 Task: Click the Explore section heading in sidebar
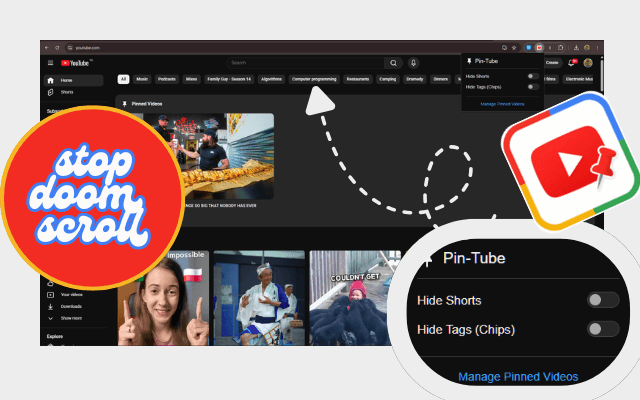pos(55,336)
